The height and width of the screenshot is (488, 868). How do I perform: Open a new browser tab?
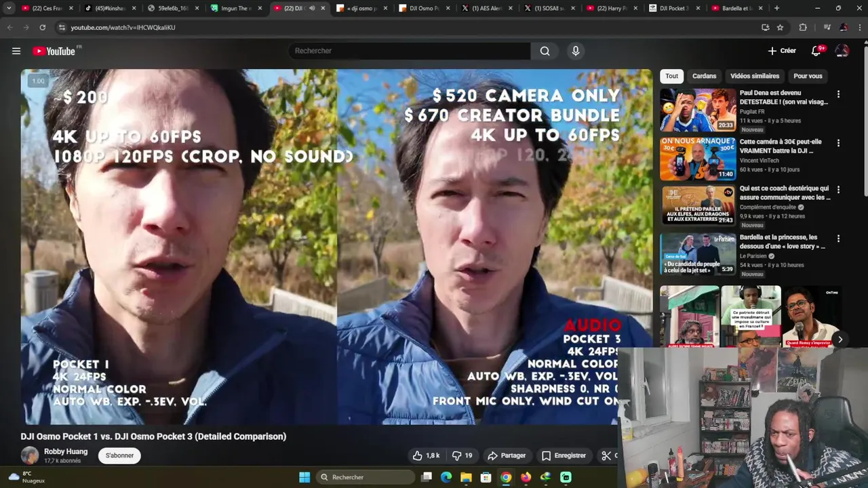(776, 8)
